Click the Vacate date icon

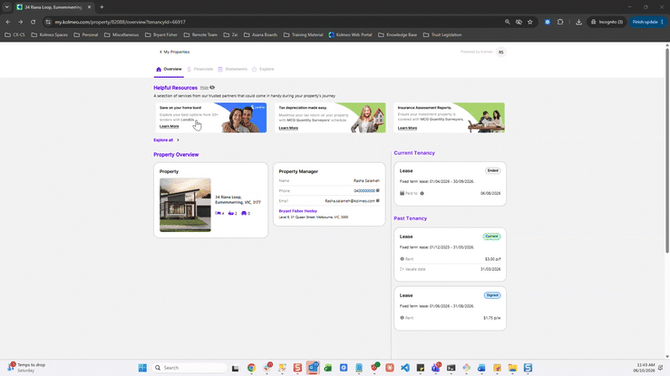(402, 269)
